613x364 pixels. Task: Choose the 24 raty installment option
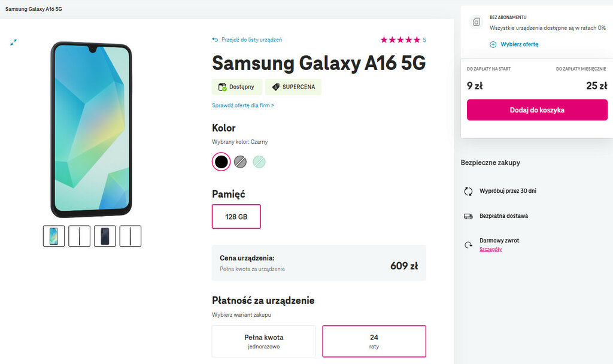coord(374,341)
